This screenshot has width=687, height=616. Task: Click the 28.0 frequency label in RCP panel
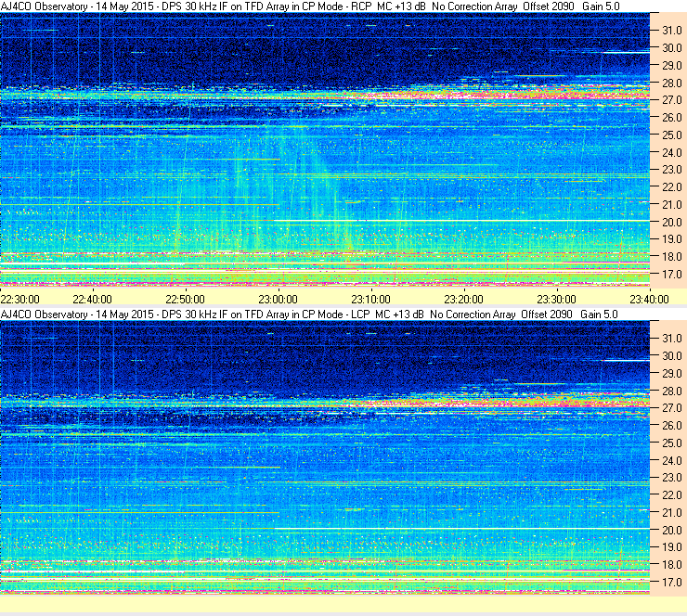pyautogui.click(x=671, y=83)
